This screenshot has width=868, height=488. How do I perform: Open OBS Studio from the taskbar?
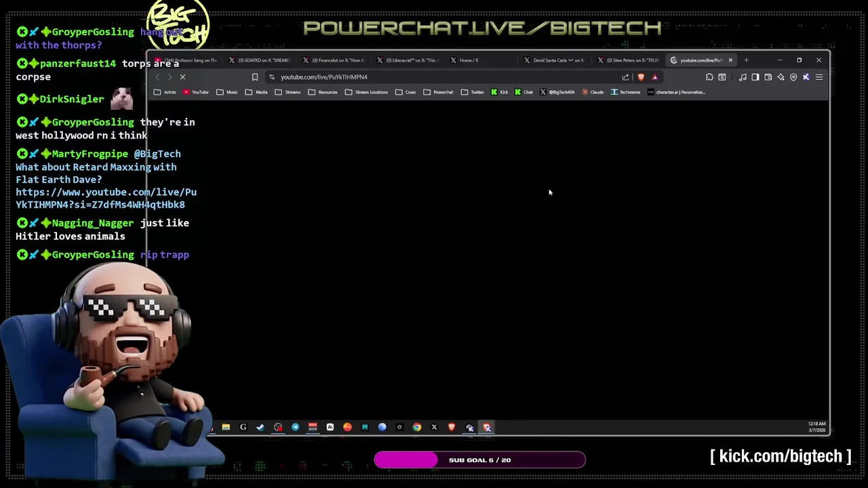coord(278,428)
